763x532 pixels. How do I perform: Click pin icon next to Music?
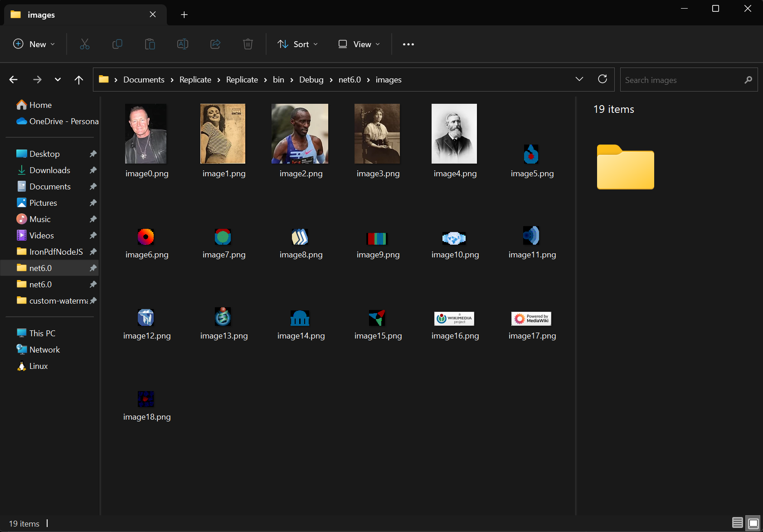pyautogui.click(x=93, y=219)
